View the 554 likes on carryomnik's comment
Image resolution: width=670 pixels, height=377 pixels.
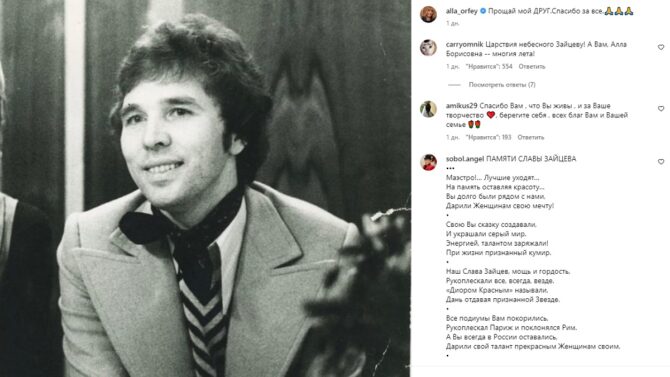[489, 67]
